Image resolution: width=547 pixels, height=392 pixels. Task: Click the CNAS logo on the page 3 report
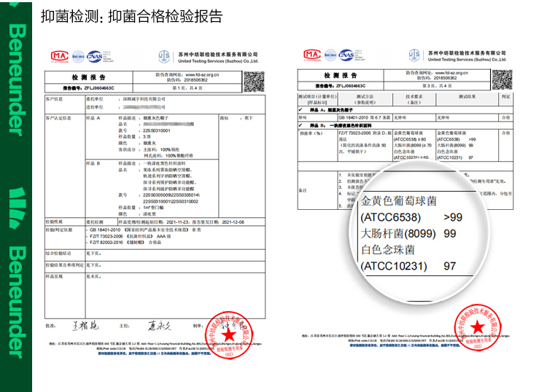tap(346, 55)
